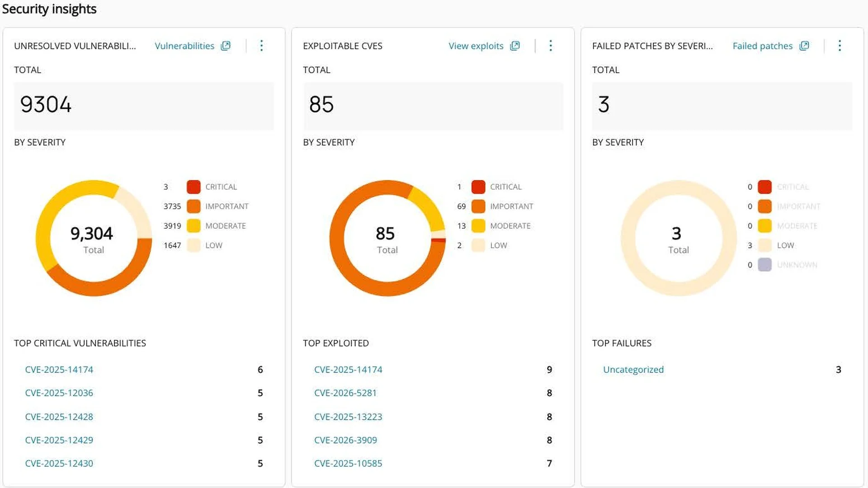This screenshot has height=488, width=868.
Task: Select the 9304 total vulnerabilities value
Action: (x=46, y=104)
